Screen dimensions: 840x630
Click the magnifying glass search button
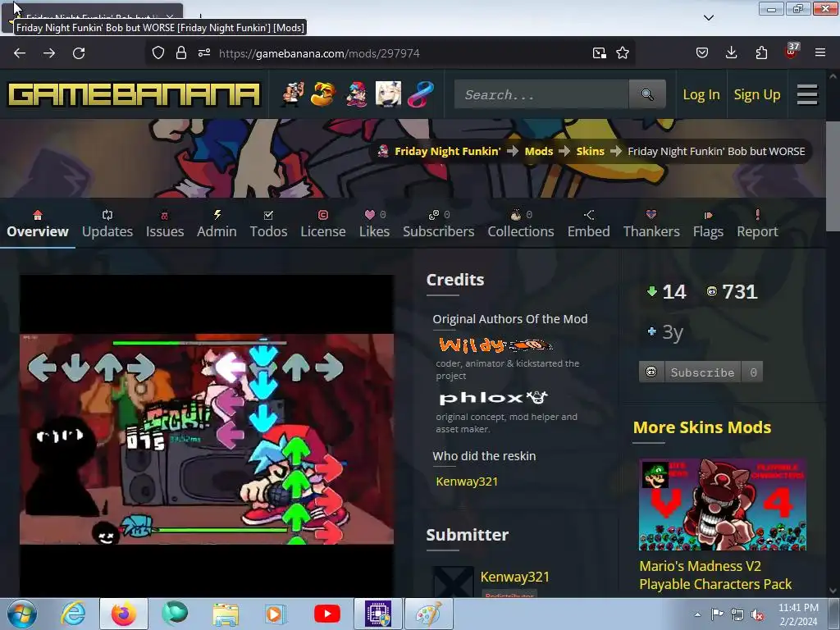(x=648, y=94)
